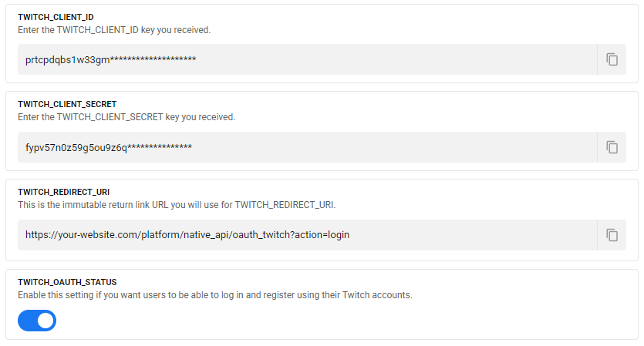Click the masked asterisks in the client ID field
The width and height of the screenshot is (644, 346).
click(153, 59)
